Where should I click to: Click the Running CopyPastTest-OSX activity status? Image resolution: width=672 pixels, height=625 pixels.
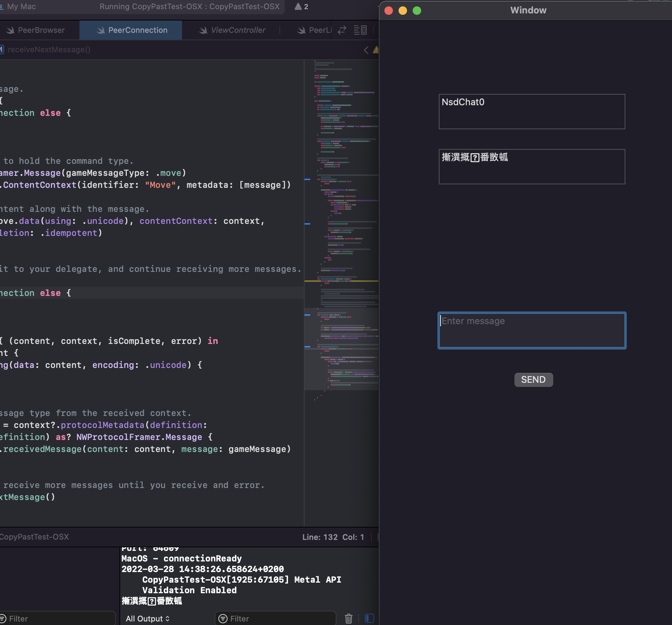[189, 7]
